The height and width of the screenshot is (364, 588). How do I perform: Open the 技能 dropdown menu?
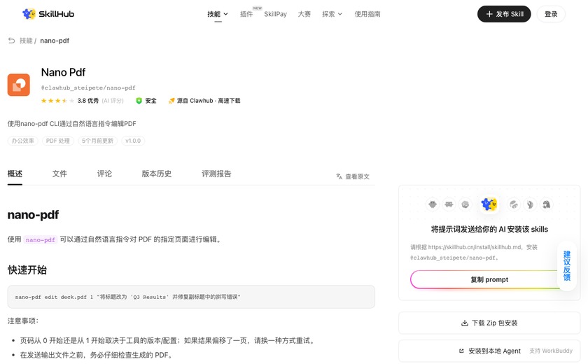click(x=218, y=14)
